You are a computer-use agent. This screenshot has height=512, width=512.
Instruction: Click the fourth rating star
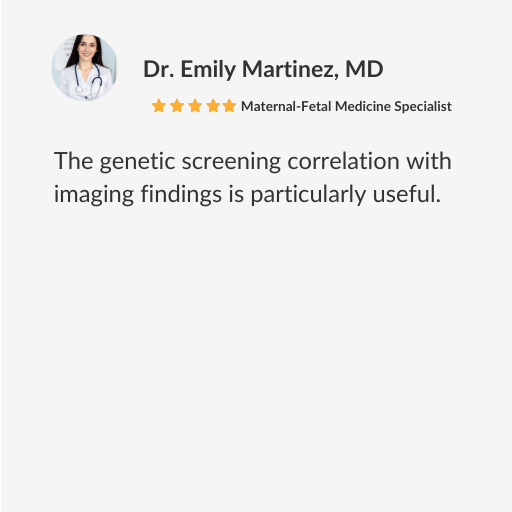point(213,106)
